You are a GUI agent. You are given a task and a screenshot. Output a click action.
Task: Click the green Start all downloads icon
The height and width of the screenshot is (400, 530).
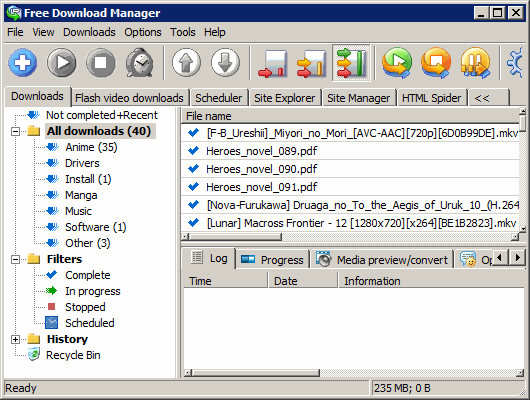[397, 63]
